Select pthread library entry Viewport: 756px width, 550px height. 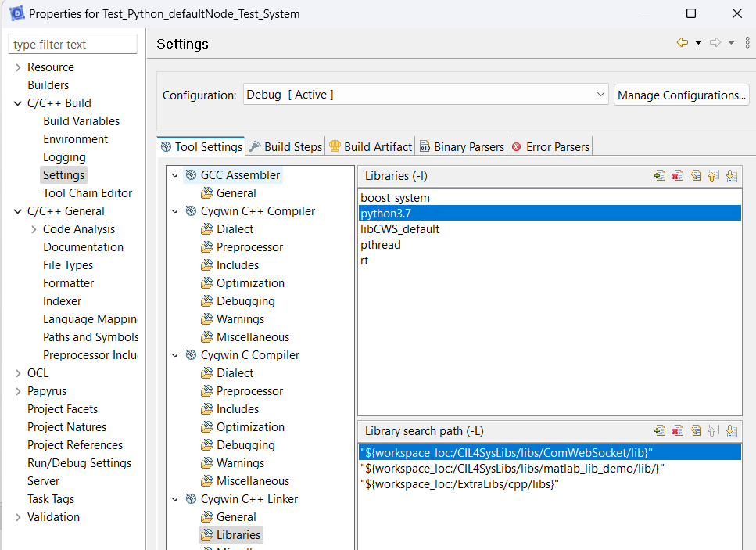tap(550, 245)
